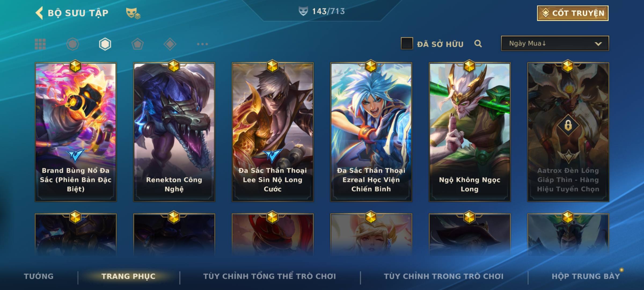Screen dimensions: 644x290
Task: Open more filters three-dots icon
Action: 202,44
